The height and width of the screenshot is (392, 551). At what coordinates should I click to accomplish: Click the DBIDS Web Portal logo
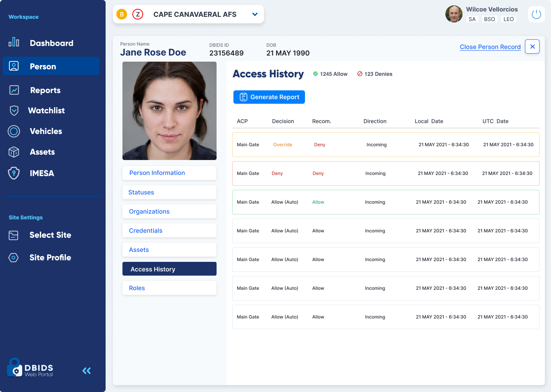click(30, 368)
